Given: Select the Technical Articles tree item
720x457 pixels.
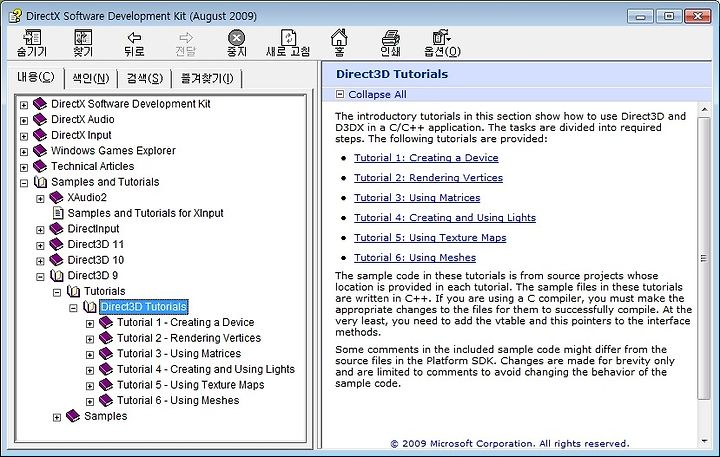Looking at the screenshot, I should 92,166.
